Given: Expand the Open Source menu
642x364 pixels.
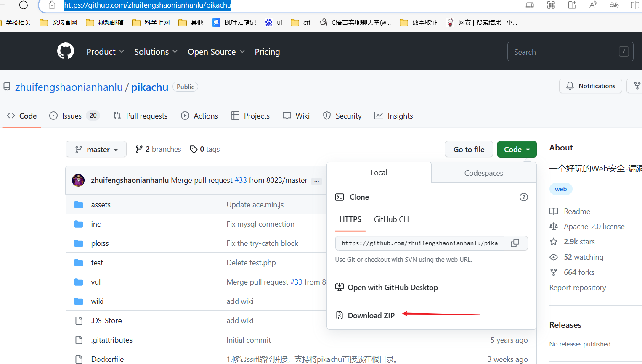Looking at the screenshot, I should pos(216,52).
